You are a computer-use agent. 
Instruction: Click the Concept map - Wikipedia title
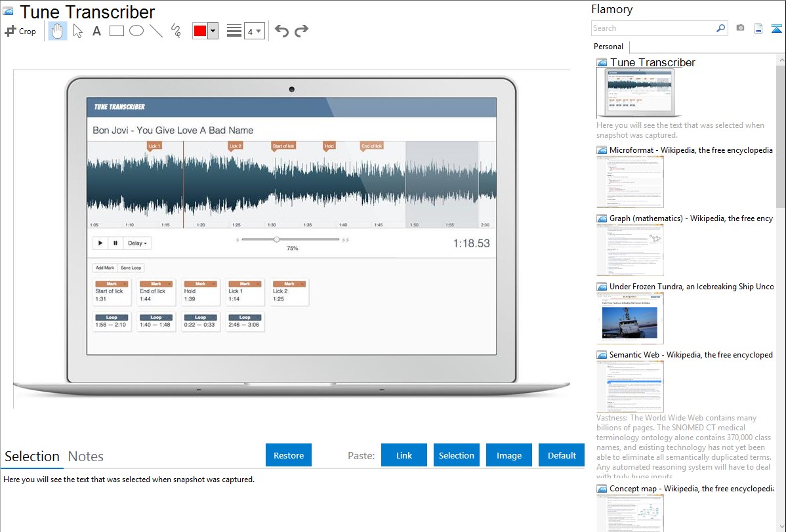[692, 488]
